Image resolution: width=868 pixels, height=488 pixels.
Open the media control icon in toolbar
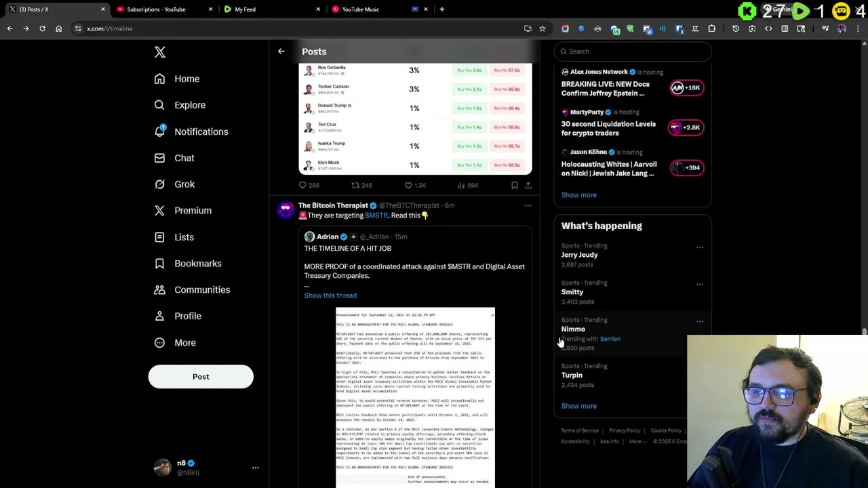[x=825, y=28]
